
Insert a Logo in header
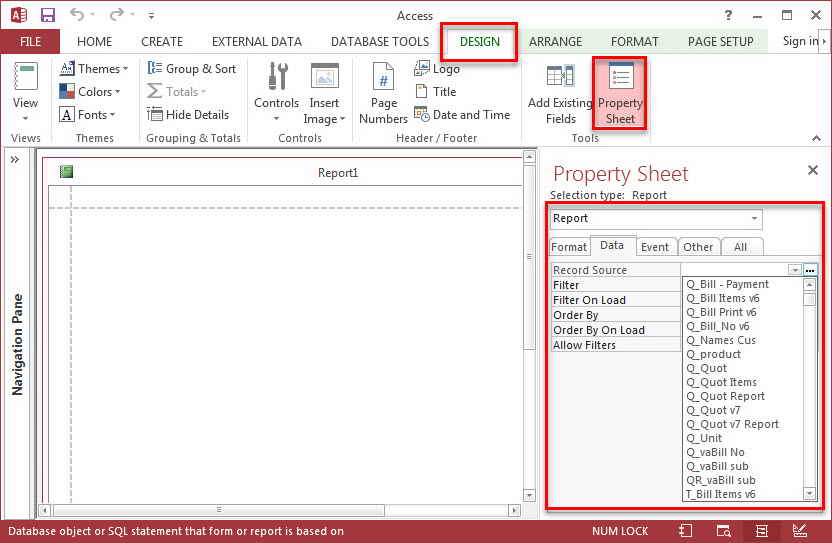click(x=437, y=68)
